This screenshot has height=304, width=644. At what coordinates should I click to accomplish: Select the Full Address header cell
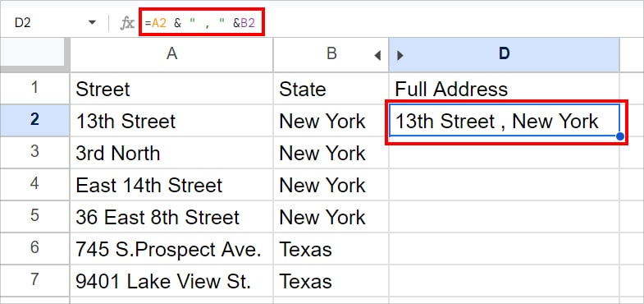pos(504,89)
